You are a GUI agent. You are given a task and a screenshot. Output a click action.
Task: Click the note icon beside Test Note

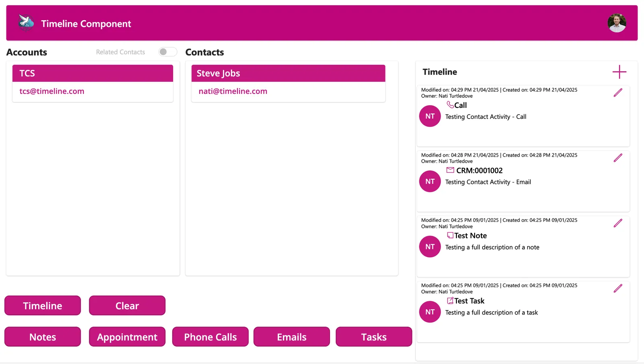click(450, 235)
